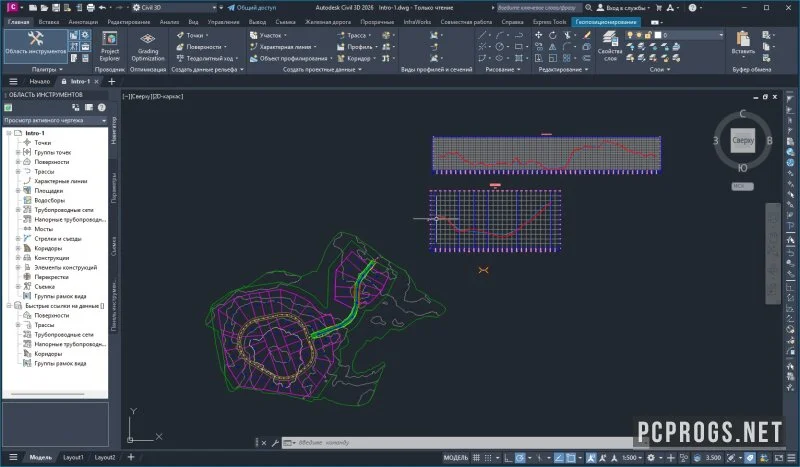Toggle object snap tracking in status bar

(559, 457)
